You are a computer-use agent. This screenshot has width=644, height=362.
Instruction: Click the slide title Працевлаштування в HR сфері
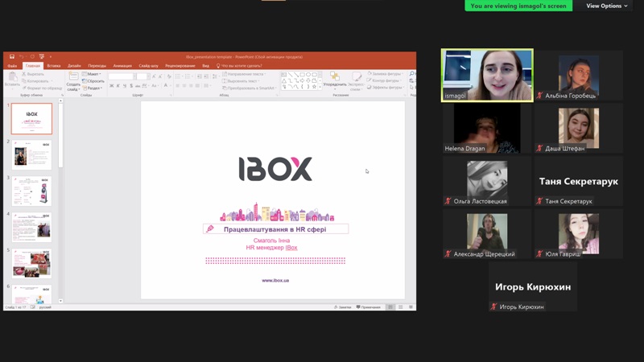[275, 229]
